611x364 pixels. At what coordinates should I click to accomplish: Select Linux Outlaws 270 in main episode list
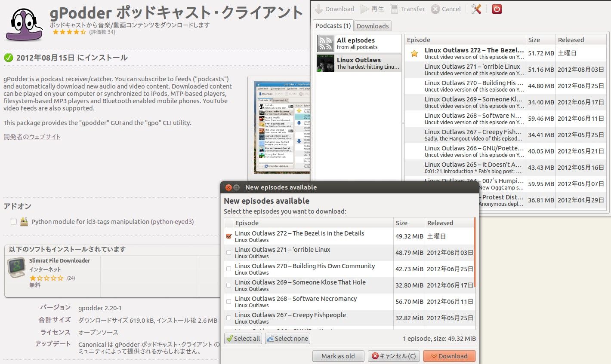(x=506, y=86)
